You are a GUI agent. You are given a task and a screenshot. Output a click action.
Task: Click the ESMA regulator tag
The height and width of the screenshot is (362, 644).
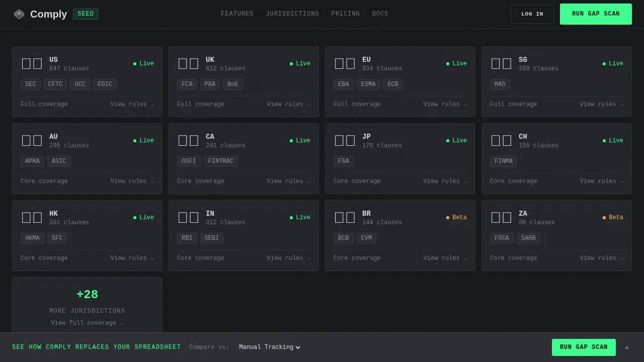(x=368, y=84)
